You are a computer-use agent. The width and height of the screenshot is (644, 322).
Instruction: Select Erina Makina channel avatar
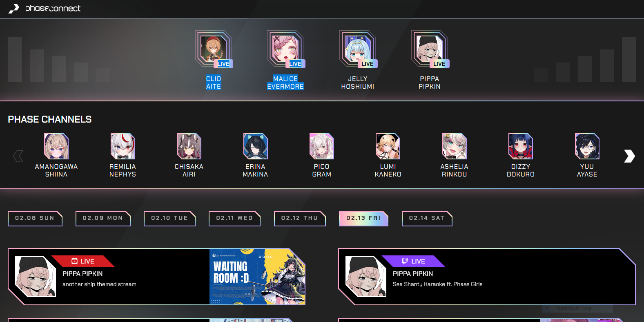[256, 146]
